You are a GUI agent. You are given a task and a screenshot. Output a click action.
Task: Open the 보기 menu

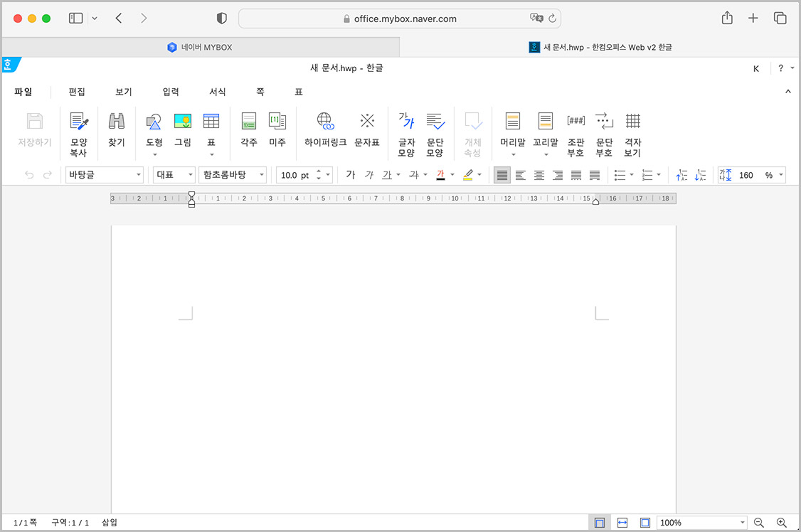tap(123, 92)
